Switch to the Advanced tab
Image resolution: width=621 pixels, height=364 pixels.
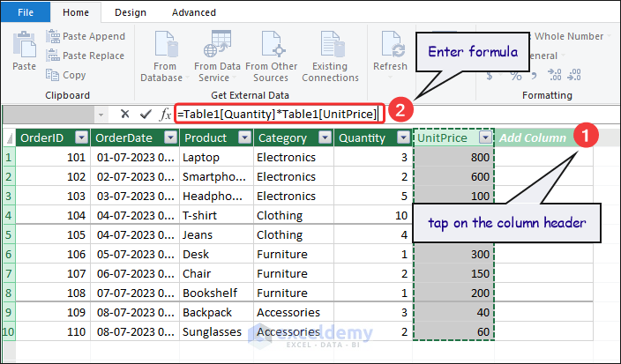[194, 12]
